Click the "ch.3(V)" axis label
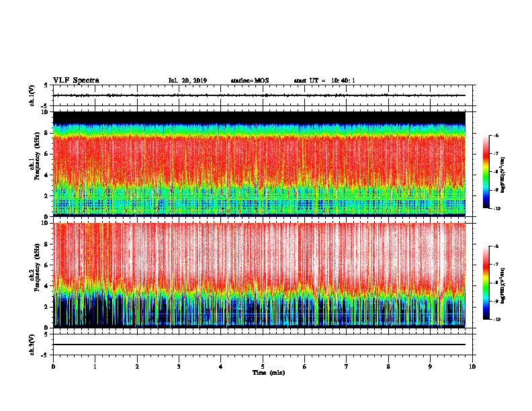532x411 pixels. point(32,345)
